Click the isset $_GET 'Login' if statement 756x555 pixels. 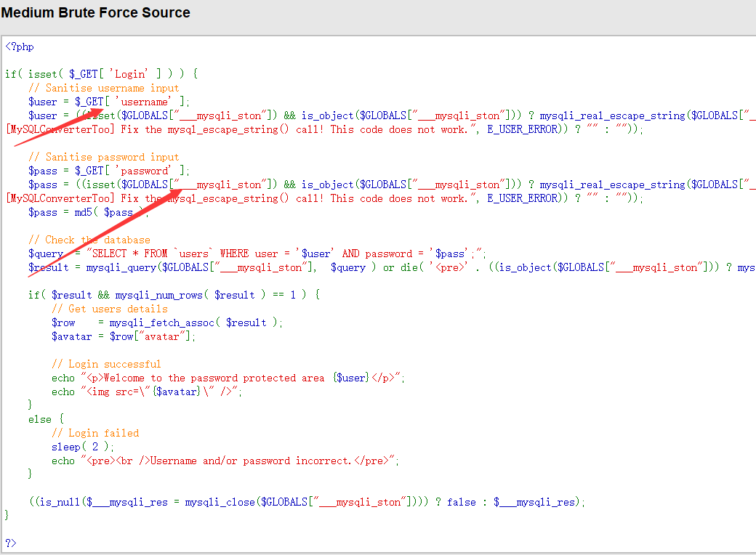(x=101, y=74)
